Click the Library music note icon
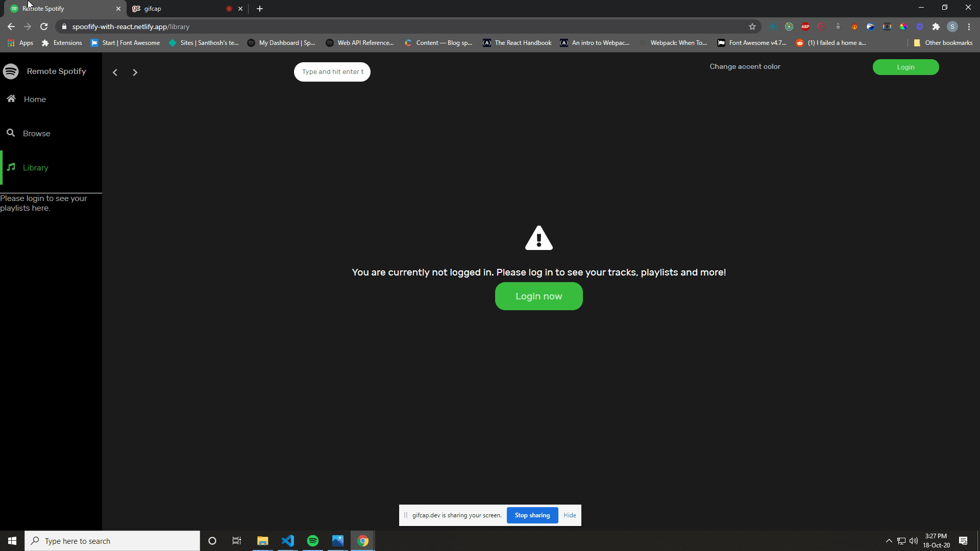980x551 pixels. (x=11, y=167)
